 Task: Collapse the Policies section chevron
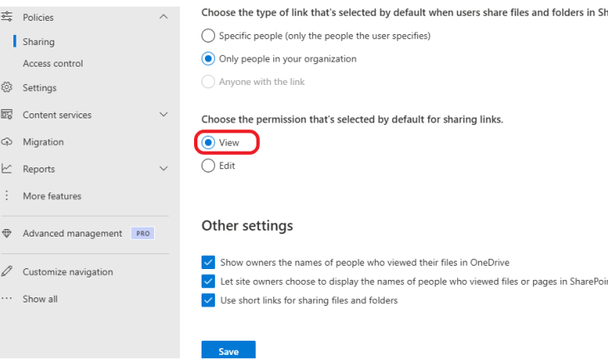click(163, 17)
